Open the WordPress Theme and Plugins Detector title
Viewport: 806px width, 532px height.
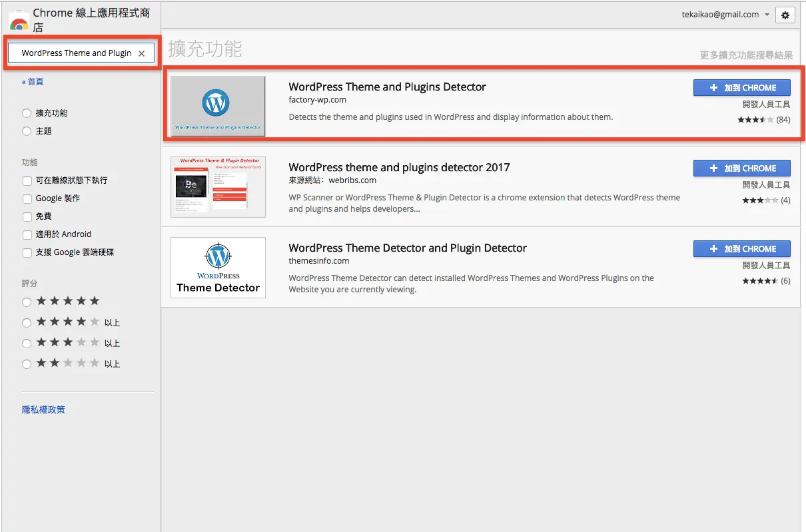pyautogui.click(x=388, y=87)
